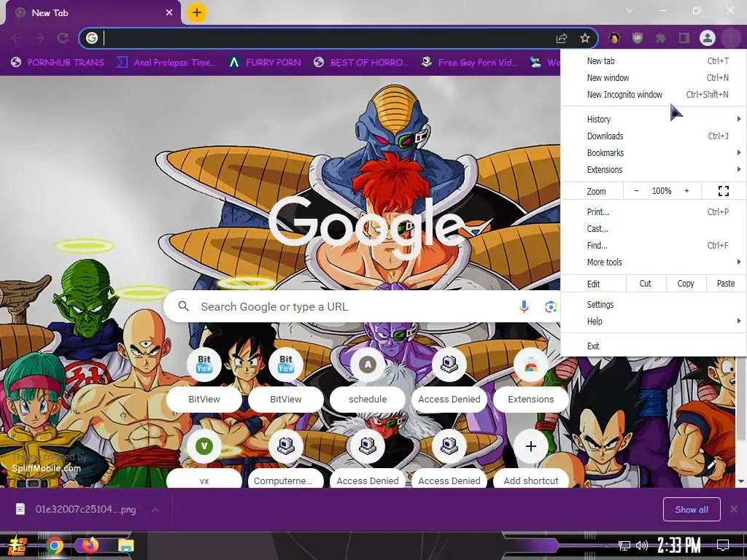Enter fullscreen using the zoom row icon

(x=723, y=191)
